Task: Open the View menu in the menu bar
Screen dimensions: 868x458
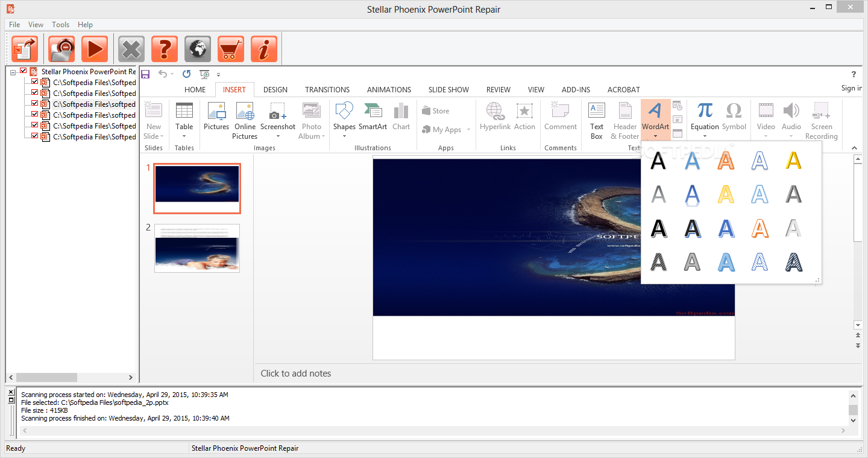Action: pyautogui.click(x=36, y=25)
